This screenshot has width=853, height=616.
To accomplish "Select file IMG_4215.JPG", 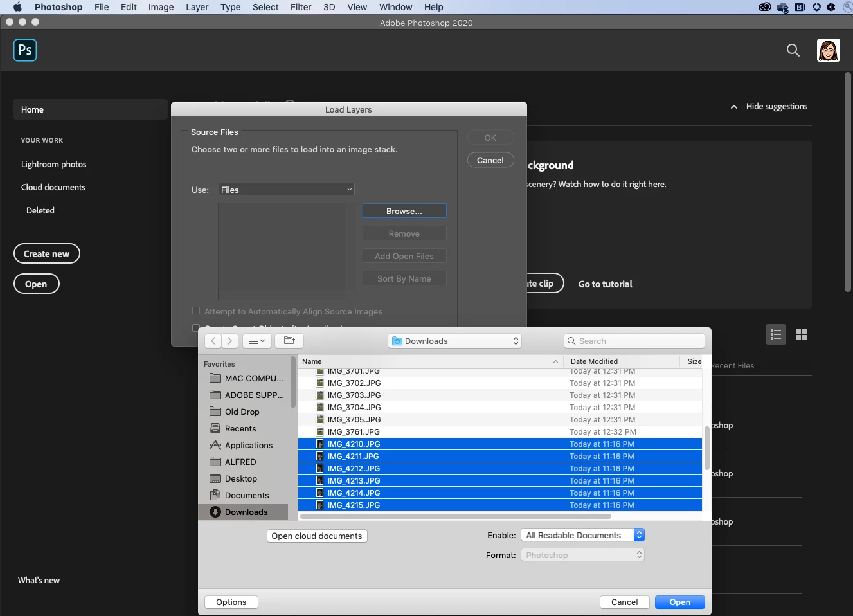I will click(500, 505).
